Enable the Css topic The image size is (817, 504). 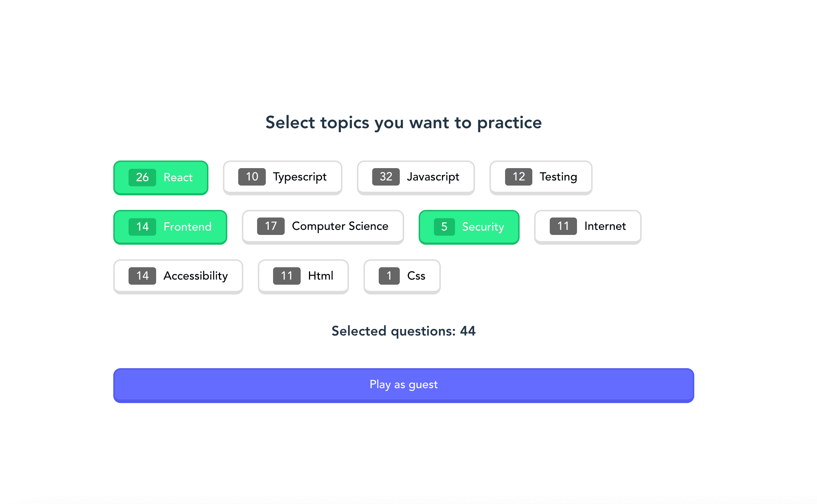coord(402,276)
